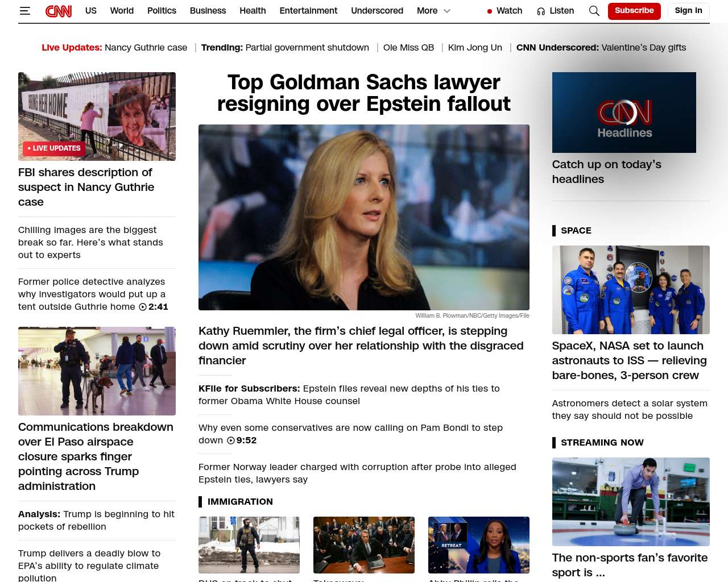Click the Valentine's Day gifts link
The height and width of the screenshot is (582, 728).
tap(643, 48)
